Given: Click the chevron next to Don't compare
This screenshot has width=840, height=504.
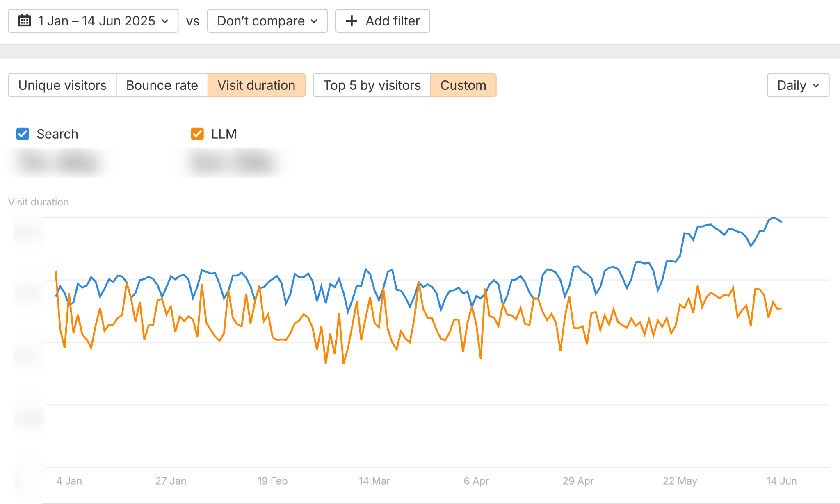Looking at the screenshot, I should click(x=314, y=21).
